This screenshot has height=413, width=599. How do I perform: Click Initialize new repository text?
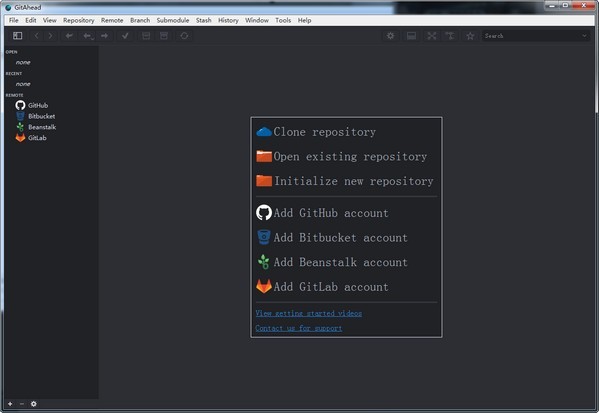[x=354, y=181]
